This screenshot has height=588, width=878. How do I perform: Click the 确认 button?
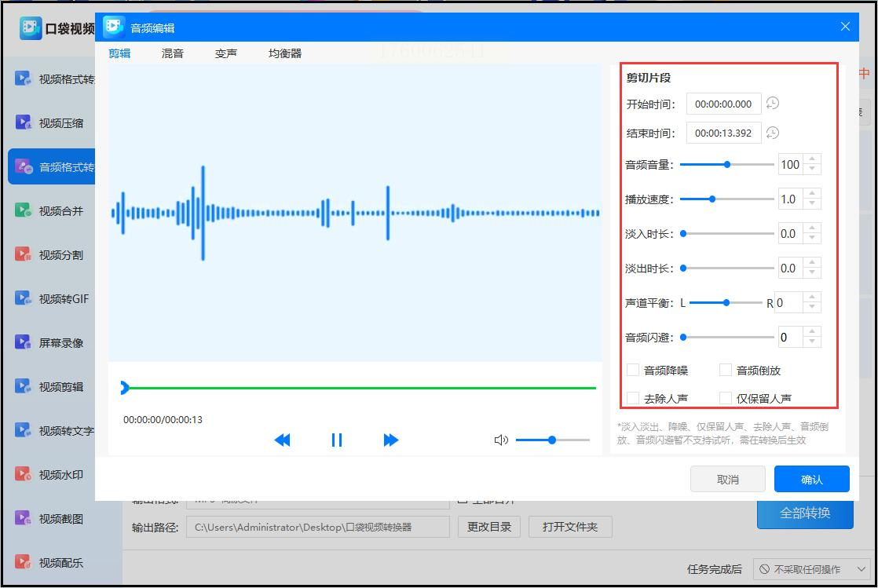point(812,480)
